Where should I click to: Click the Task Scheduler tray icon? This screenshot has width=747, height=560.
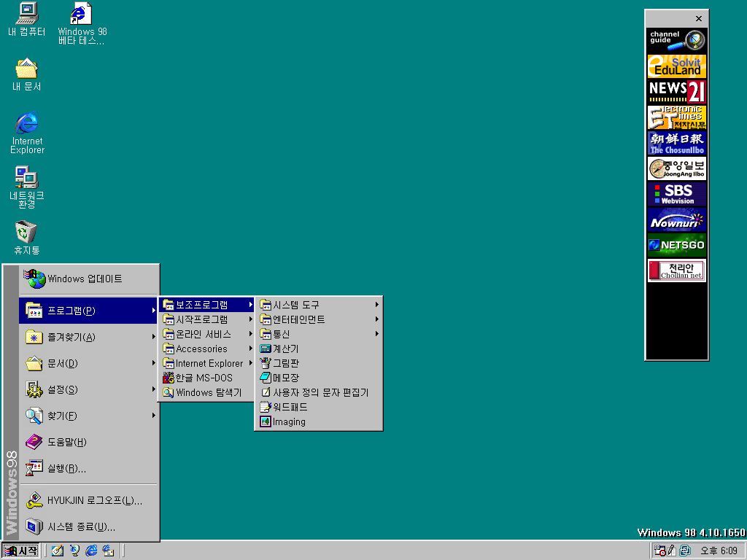(659, 551)
